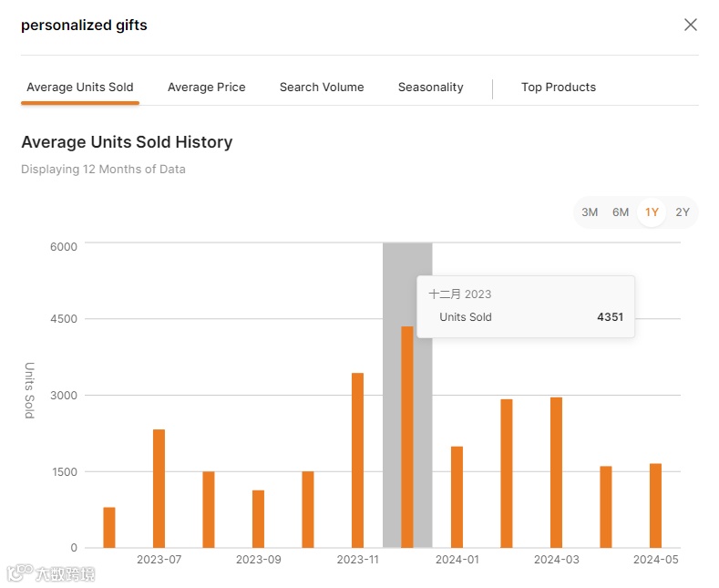Choose the 2Y time range
This screenshot has width=719, height=588.
point(683,212)
